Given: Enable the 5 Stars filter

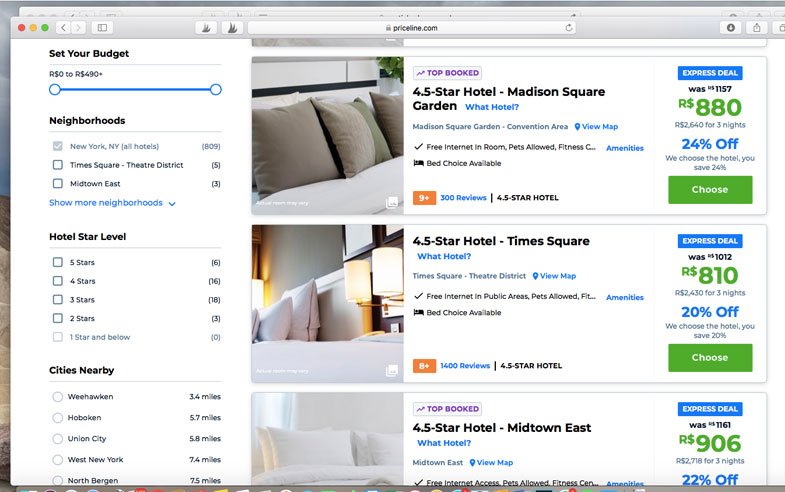Looking at the screenshot, I should [58, 262].
